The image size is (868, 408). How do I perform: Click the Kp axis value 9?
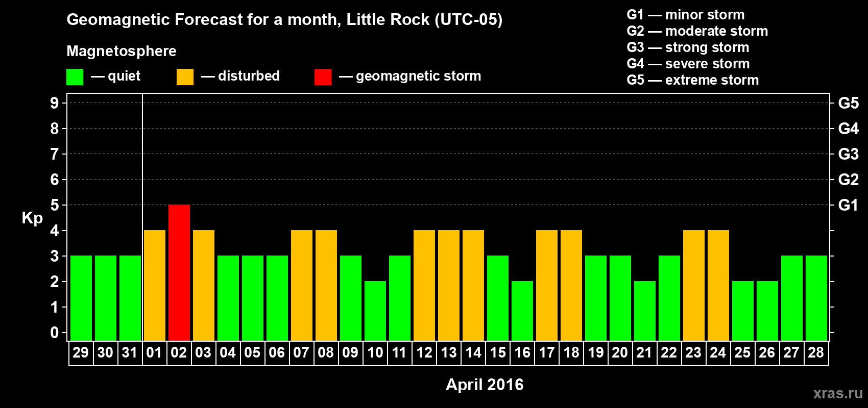55,103
